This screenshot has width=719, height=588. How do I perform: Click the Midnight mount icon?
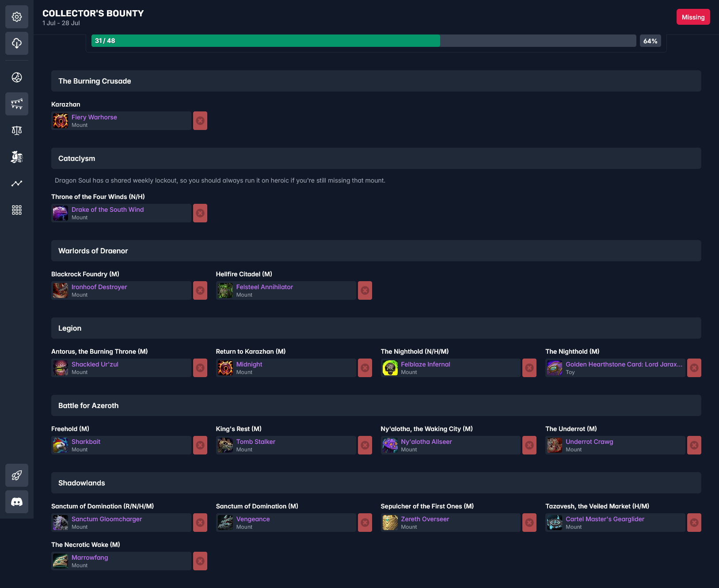[x=225, y=368]
